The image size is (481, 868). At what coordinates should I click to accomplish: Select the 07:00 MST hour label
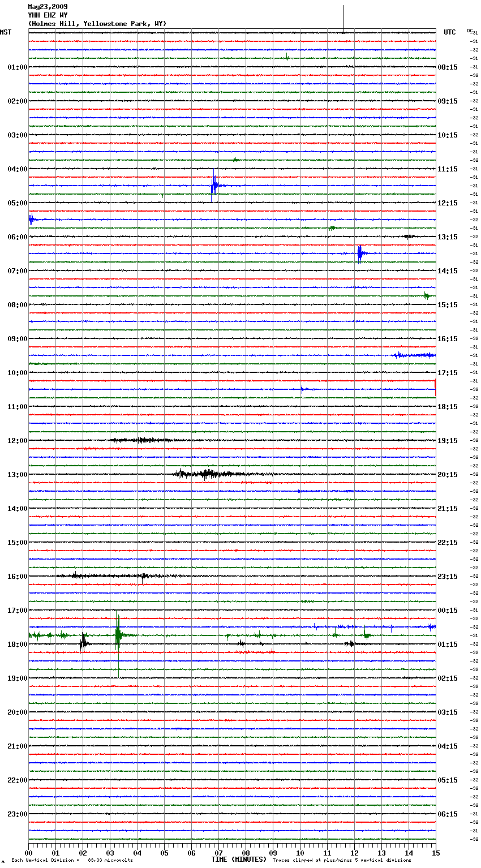pyautogui.click(x=17, y=271)
